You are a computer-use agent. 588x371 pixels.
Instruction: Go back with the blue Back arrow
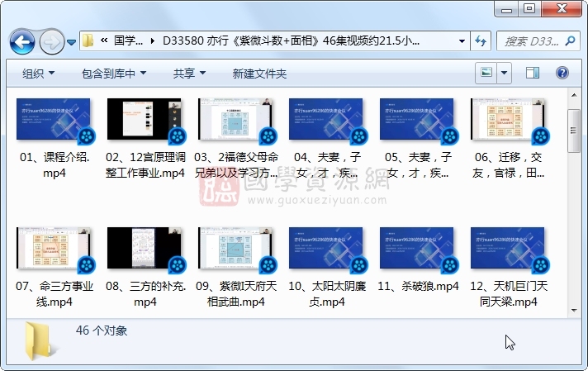(22, 41)
